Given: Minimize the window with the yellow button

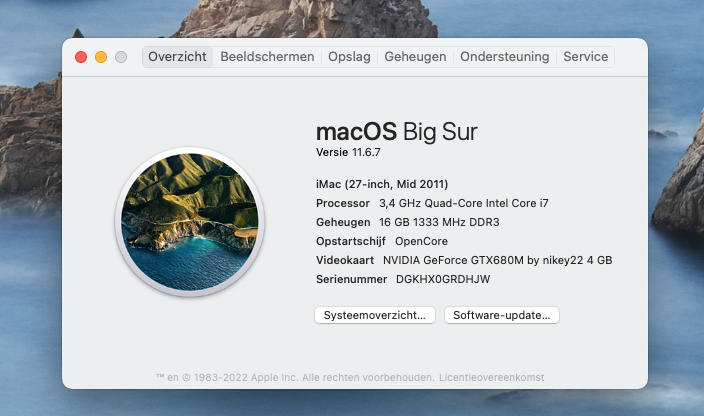Looking at the screenshot, I should (101, 57).
